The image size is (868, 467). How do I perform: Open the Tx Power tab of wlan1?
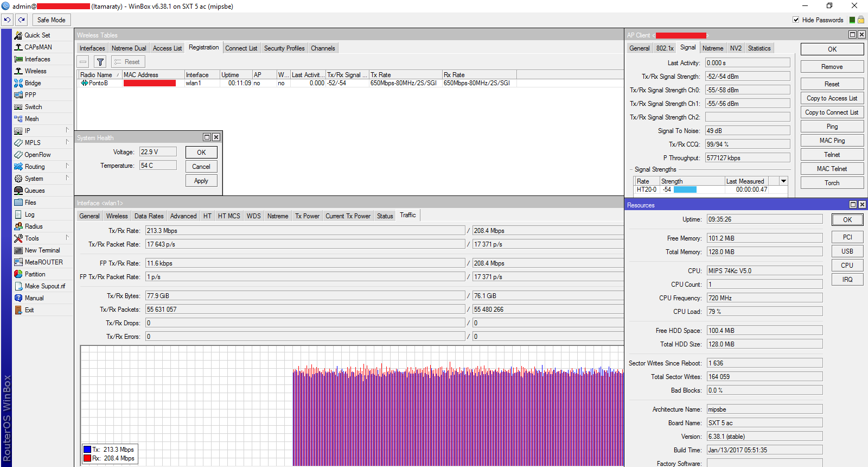click(307, 216)
